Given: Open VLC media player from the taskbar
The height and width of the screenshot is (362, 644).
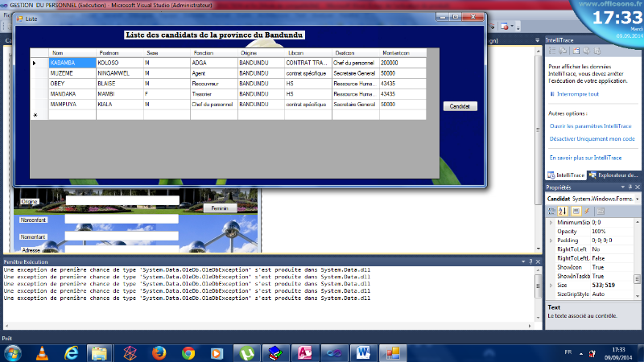Looking at the screenshot, I should [42, 353].
